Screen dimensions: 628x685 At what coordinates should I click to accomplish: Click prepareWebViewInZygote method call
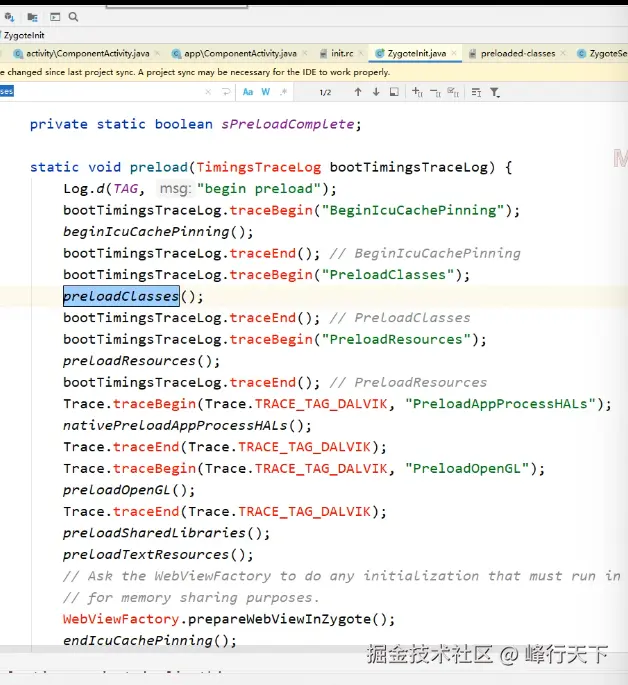(279, 619)
